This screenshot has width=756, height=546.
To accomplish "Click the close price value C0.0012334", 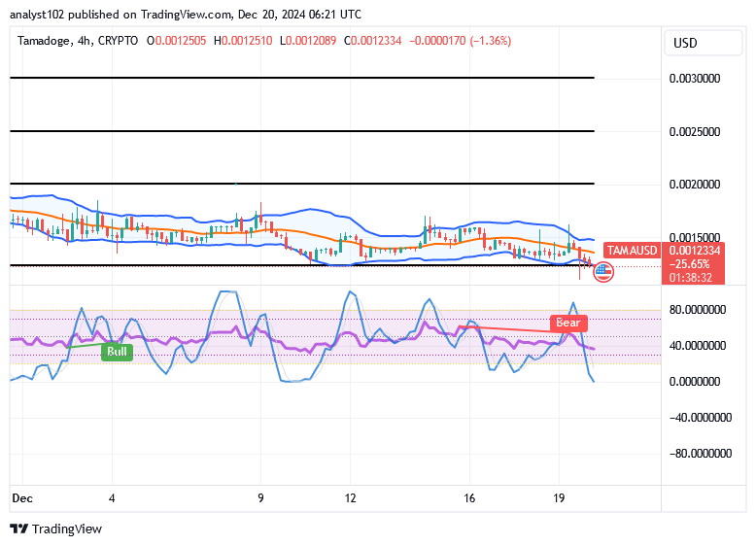I will click(x=373, y=41).
